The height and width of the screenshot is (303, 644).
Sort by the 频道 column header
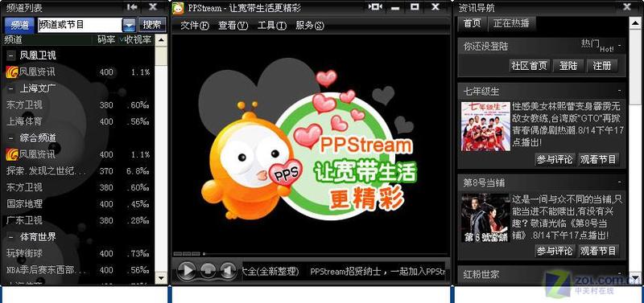coord(47,39)
